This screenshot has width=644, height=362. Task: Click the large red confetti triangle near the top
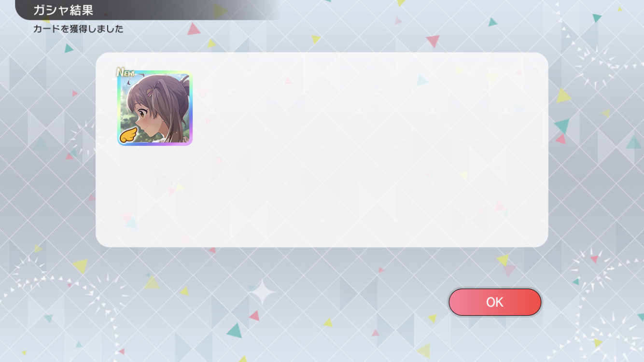(433, 41)
